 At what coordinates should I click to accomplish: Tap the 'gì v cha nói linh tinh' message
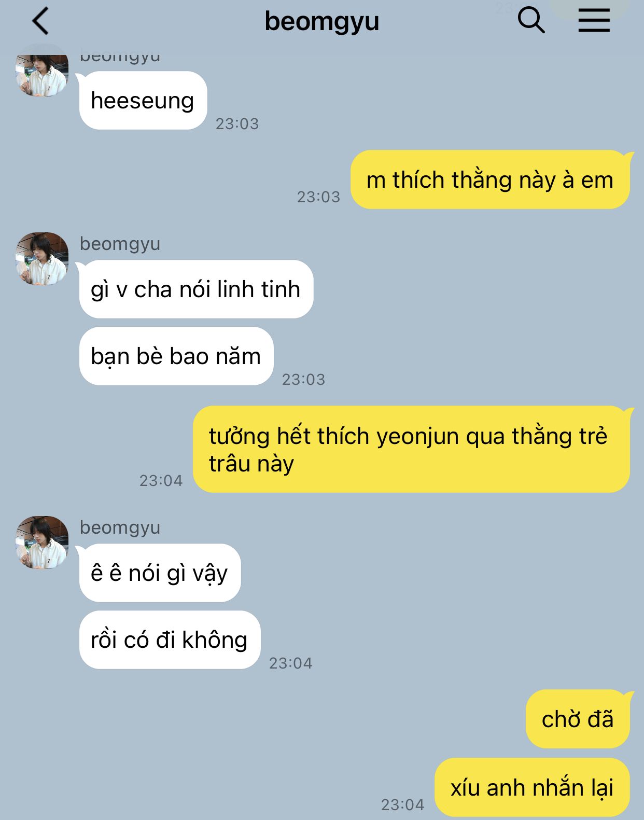pos(196,289)
